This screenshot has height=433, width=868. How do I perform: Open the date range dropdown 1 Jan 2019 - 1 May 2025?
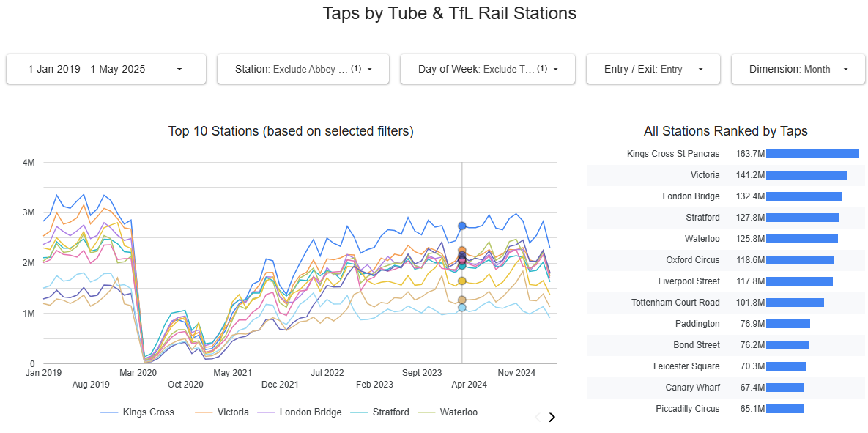click(106, 69)
